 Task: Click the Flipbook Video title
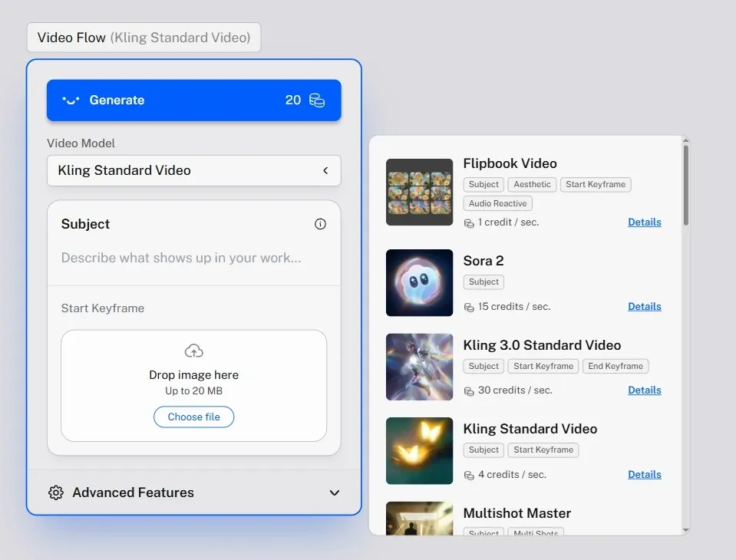coord(510,163)
